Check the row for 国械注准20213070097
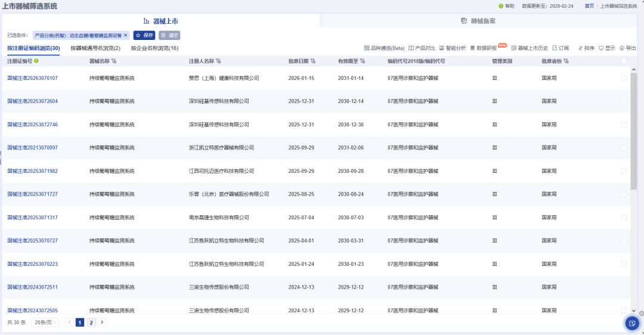Image resolution: width=644 pixels, height=335 pixels. (624, 147)
